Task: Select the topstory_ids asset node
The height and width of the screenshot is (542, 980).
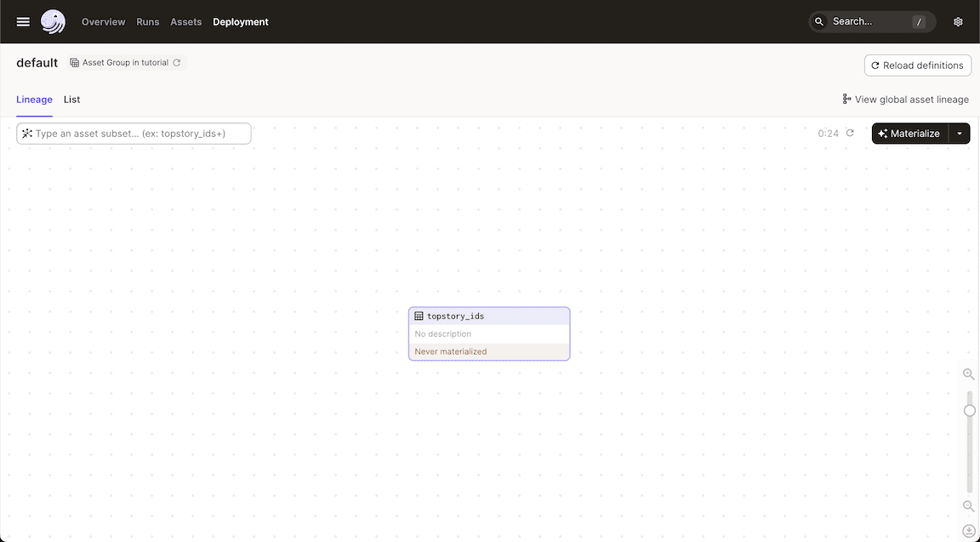Action: tap(489, 333)
